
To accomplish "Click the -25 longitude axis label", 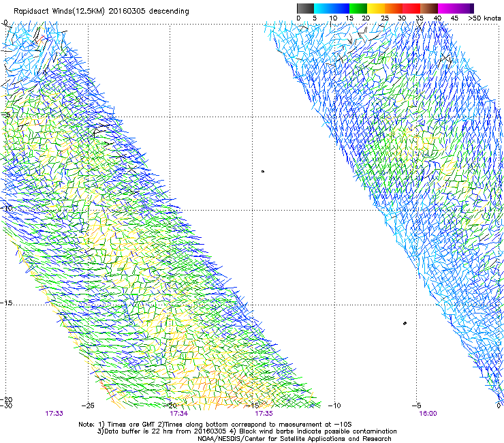I will 88,406.
